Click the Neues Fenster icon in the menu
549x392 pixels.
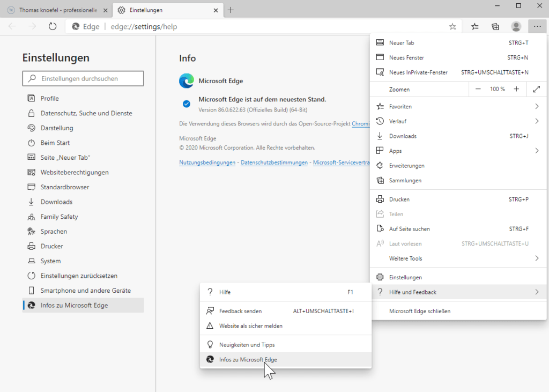coord(380,57)
